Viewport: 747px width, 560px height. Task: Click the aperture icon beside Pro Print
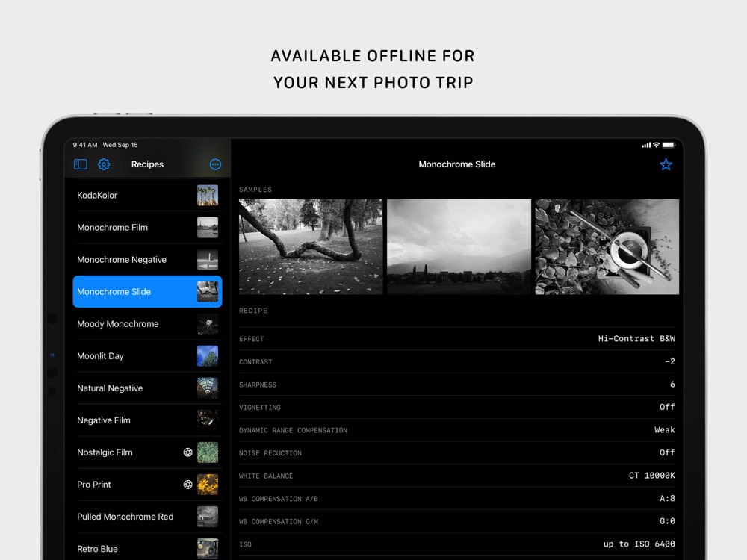coord(187,485)
